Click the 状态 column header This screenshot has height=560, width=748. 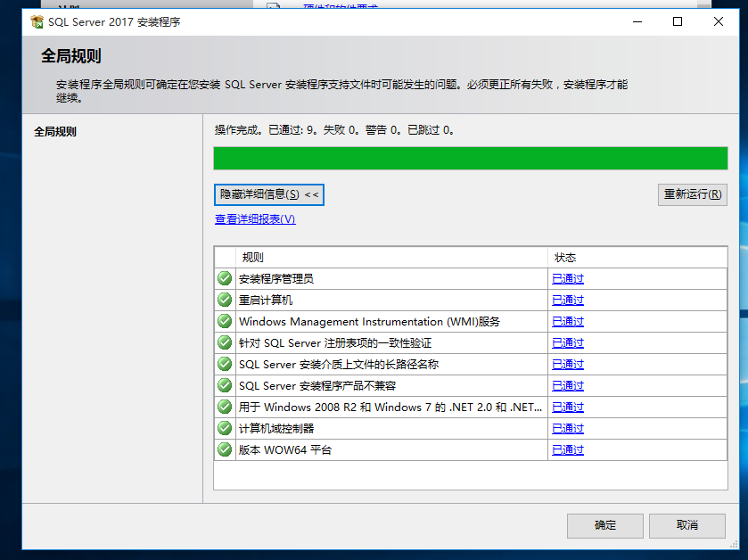click(x=637, y=258)
